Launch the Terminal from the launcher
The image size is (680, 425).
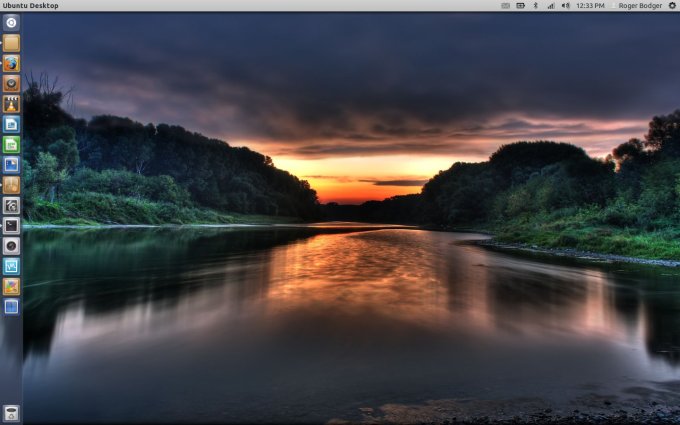tap(11, 225)
